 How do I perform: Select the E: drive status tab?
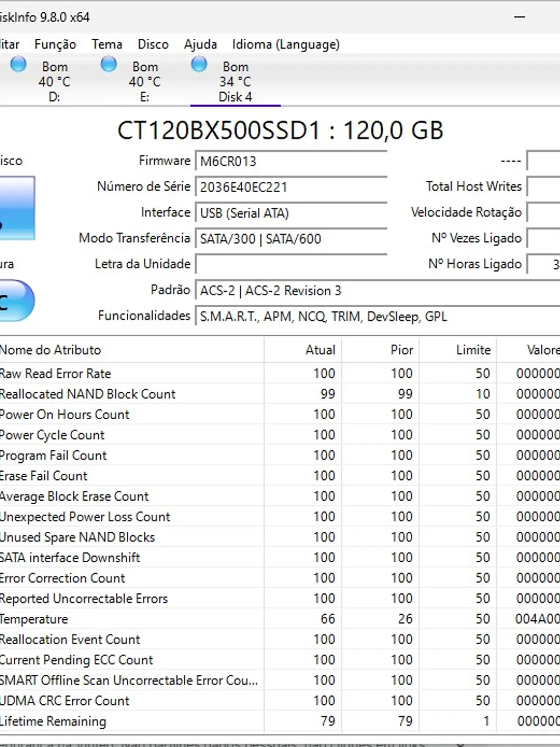[x=144, y=81]
